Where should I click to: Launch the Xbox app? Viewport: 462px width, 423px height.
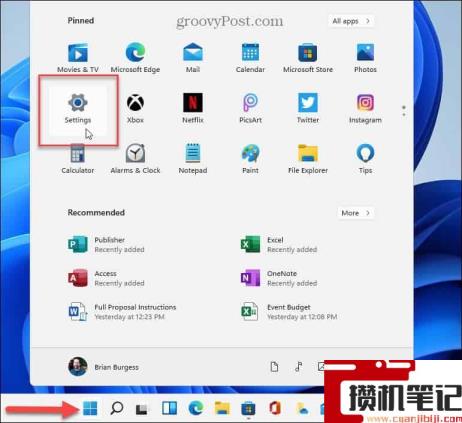pos(135,108)
